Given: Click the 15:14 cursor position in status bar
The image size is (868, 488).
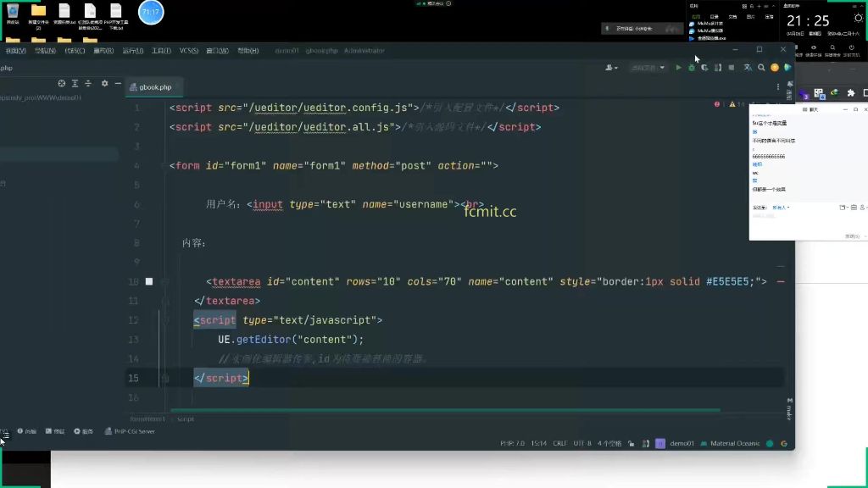Looking at the screenshot, I should pyautogui.click(x=538, y=443).
